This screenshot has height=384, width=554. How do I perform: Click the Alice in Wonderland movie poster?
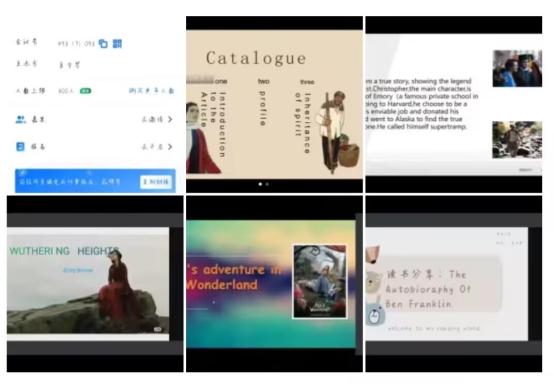[x=320, y=282]
